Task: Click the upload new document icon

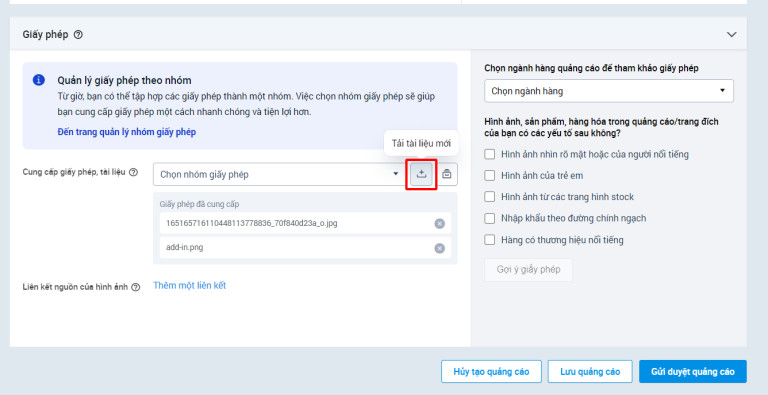Action: (421, 174)
